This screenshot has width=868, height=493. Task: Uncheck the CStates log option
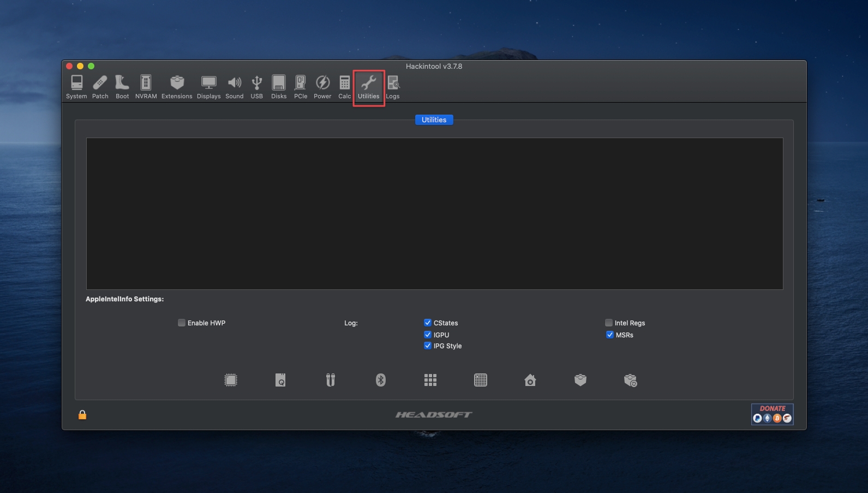pyautogui.click(x=428, y=323)
